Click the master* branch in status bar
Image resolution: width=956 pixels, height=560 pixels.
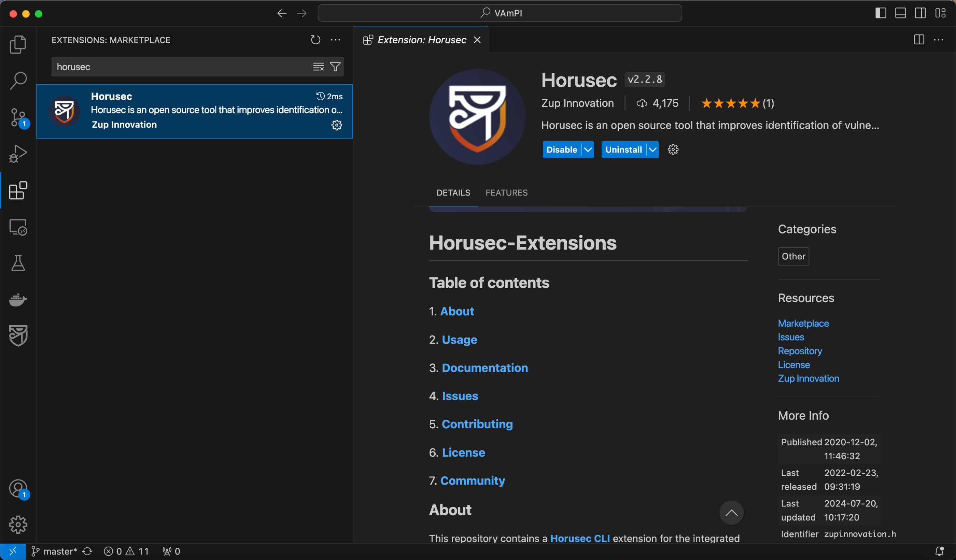(x=54, y=551)
